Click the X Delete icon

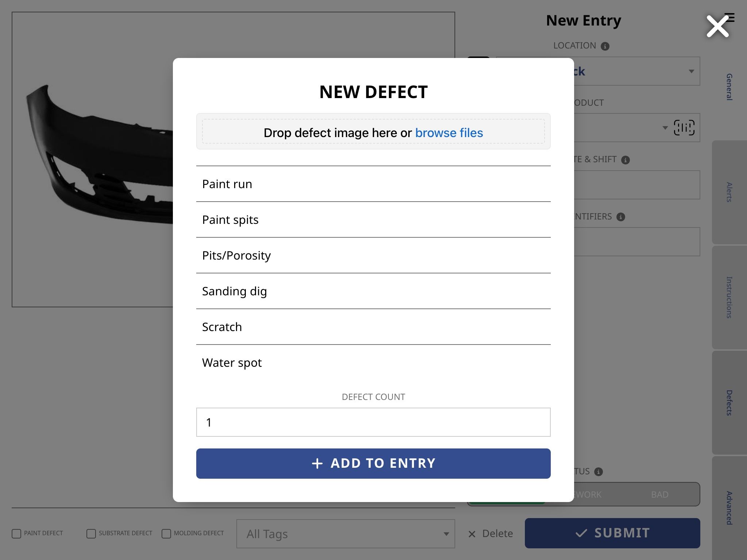pyautogui.click(x=472, y=534)
